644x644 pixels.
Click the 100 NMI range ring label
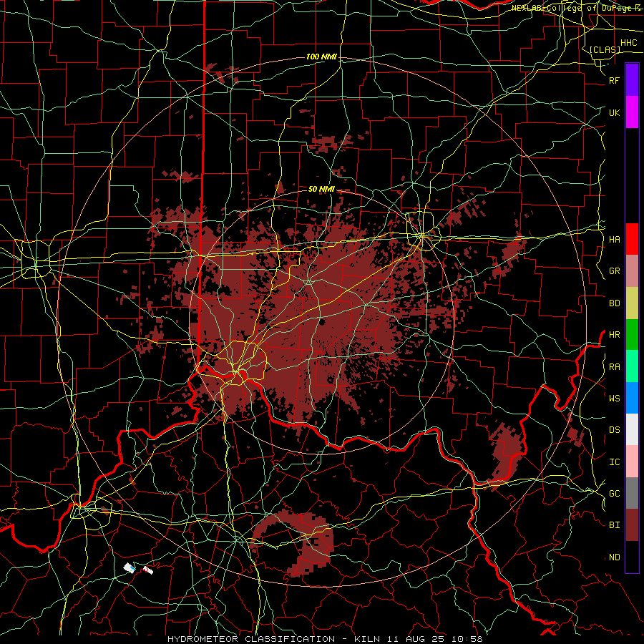click(321, 57)
